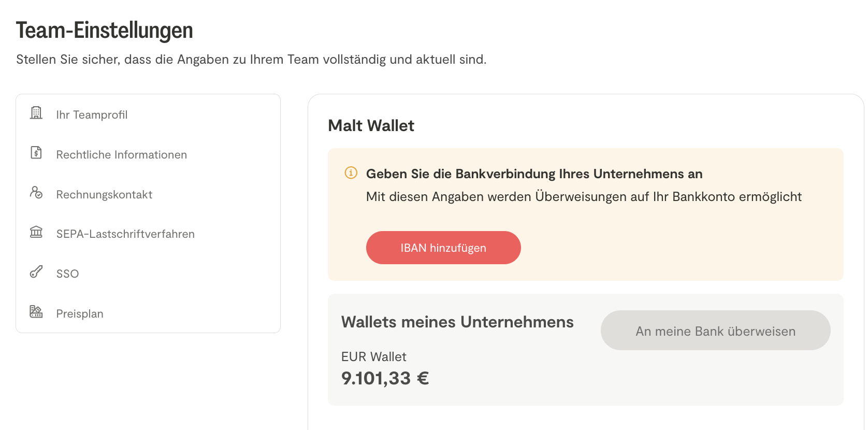The height and width of the screenshot is (430, 868).
Task: Click An meine Bank überweisen
Action: 715,331
